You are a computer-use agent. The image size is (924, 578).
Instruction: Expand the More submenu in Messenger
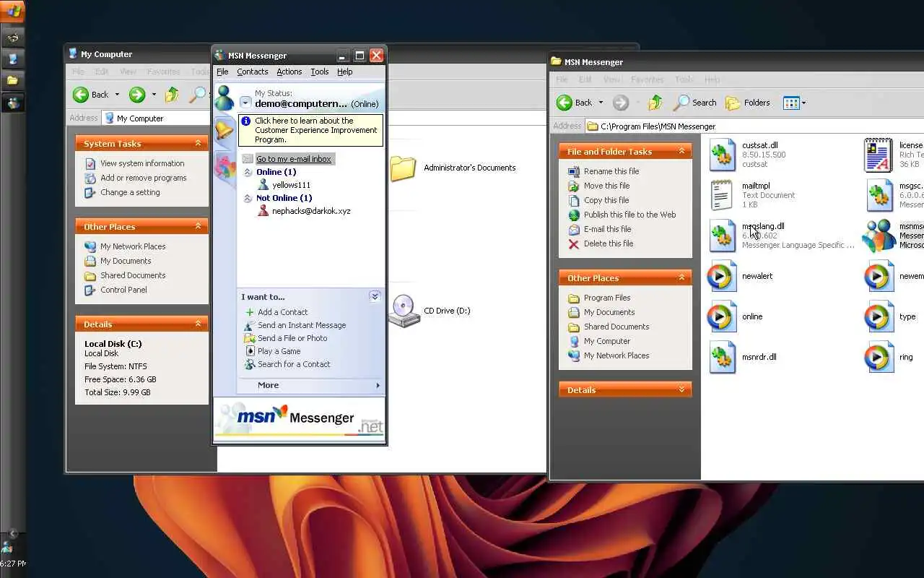point(311,385)
